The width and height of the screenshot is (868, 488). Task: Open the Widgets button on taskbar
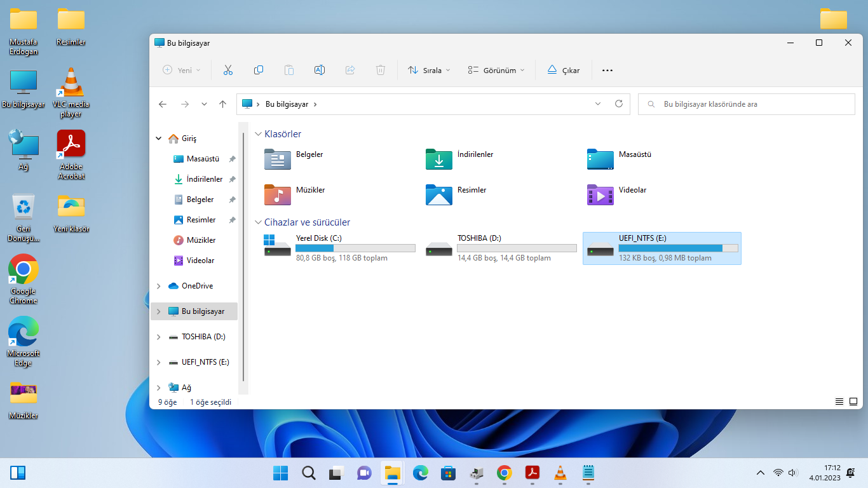(x=18, y=473)
